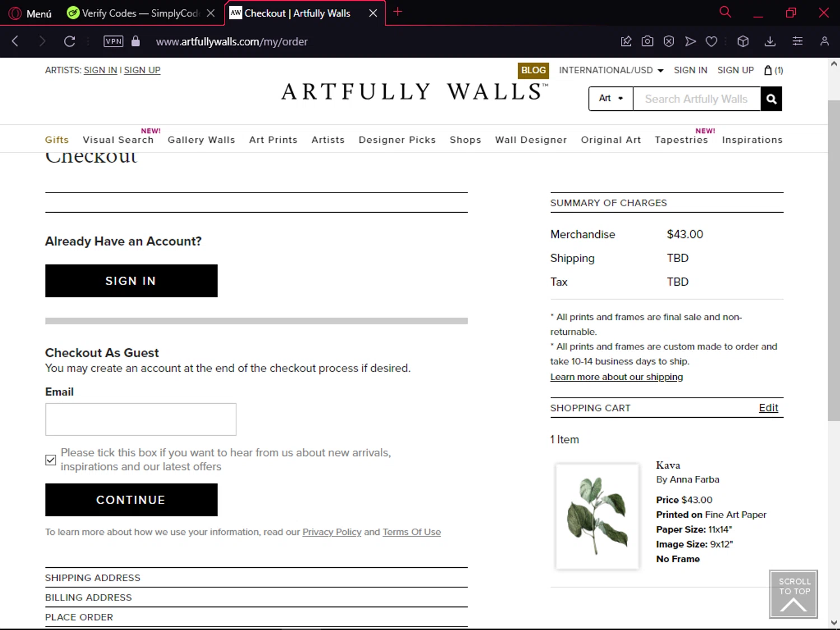Open the edit/share page icon in toolbar
The width and height of the screenshot is (840, 630).
tap(626, 41)
